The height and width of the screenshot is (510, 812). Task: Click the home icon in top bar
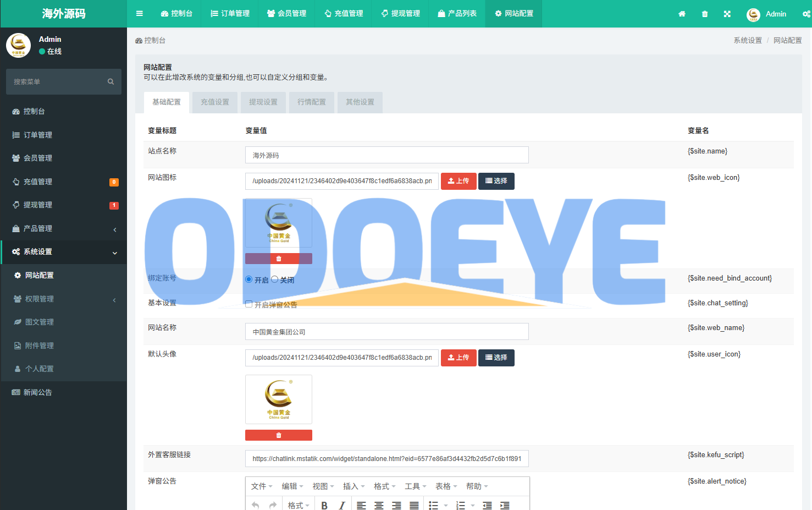point(682,14)
